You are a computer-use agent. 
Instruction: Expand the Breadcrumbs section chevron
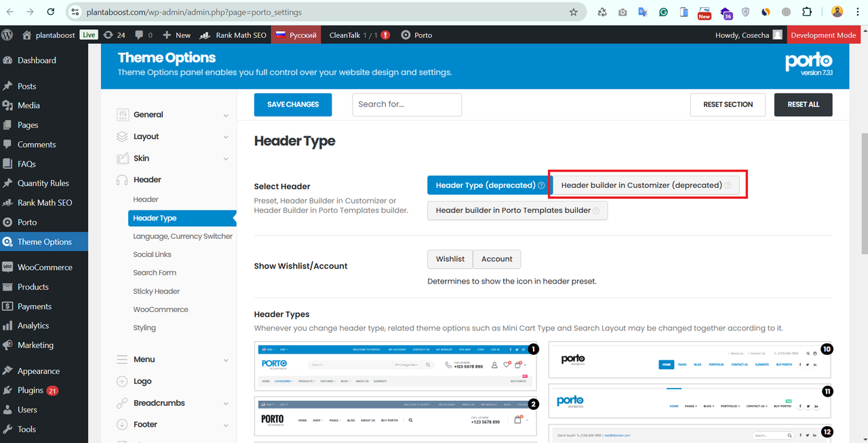pos(226,404)
